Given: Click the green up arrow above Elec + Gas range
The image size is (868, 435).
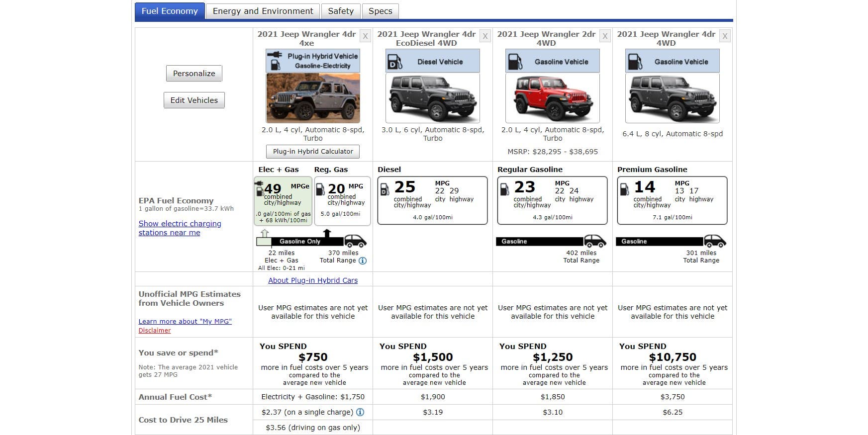Looking at the screenshot, I should click(x=265, y=233).
